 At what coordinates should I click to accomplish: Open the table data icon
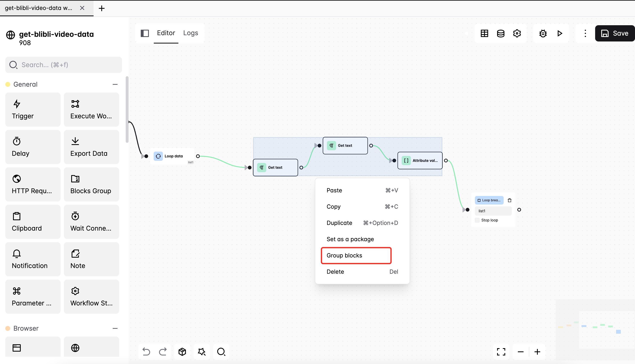484,33
